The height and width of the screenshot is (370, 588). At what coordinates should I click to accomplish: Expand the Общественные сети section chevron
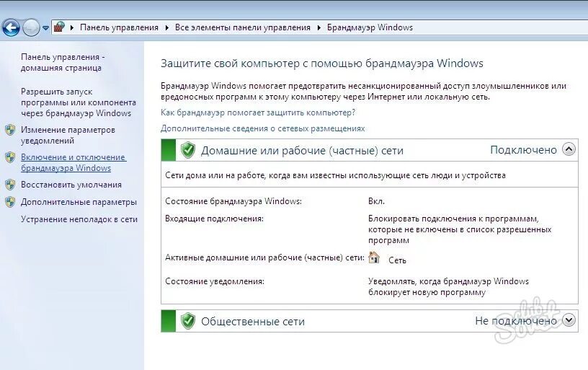[x=569, y=320]
